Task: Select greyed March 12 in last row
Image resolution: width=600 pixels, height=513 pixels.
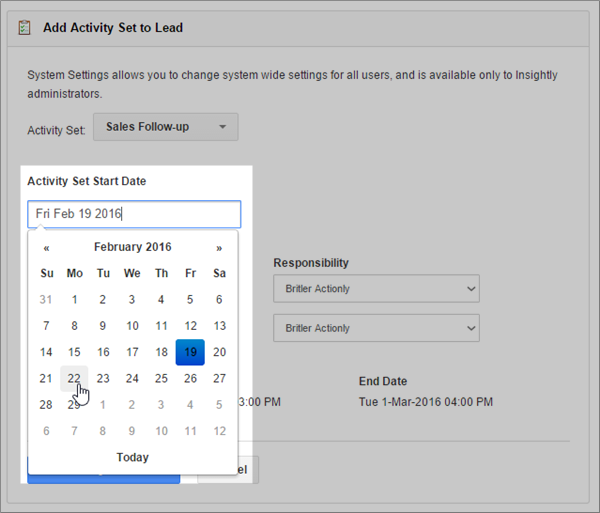Action: pyautogui.click(x=219, y=431)
